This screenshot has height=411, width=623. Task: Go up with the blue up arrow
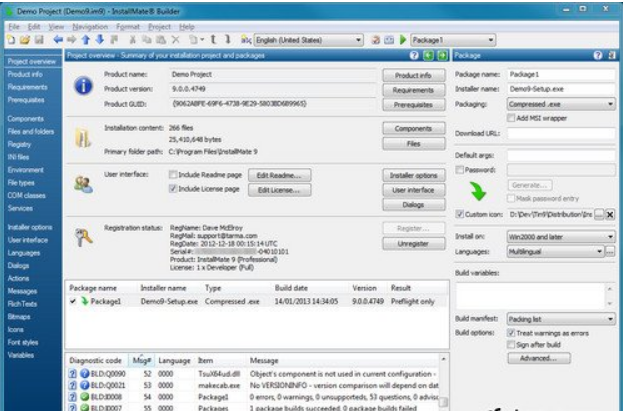86,40
